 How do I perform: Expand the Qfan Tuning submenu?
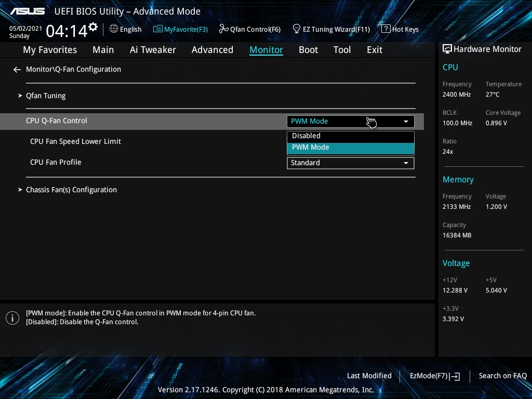(46, 96)
